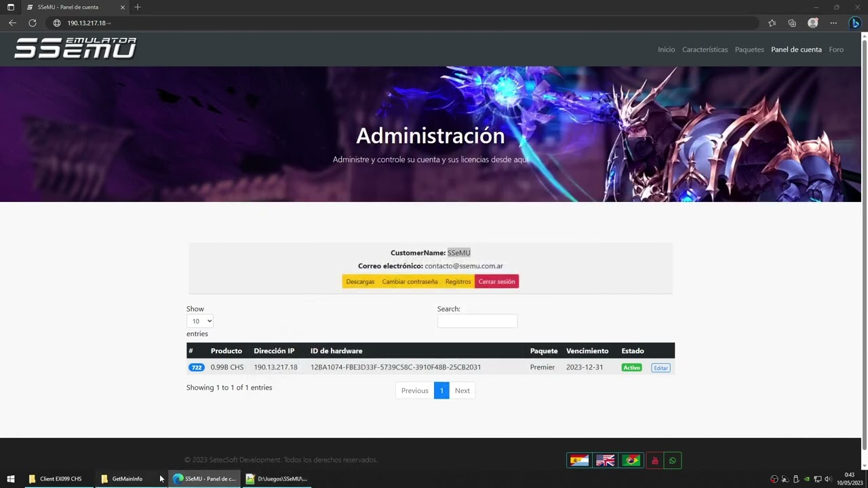Click the SSeMU Emulator logo
The height and width of the screenshot is (488, 868).
point(75,48)
